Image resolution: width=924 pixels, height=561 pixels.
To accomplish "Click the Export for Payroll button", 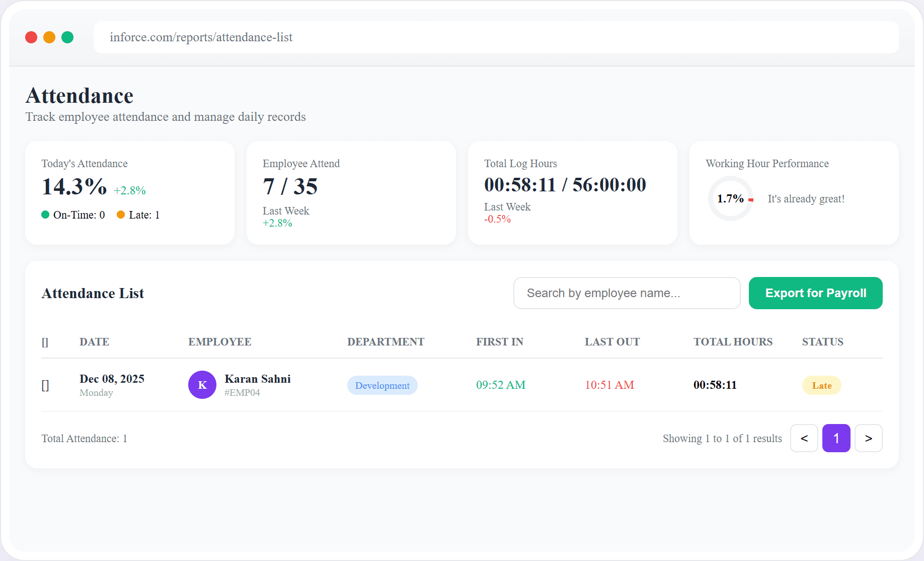I will (x=815, y=293).
